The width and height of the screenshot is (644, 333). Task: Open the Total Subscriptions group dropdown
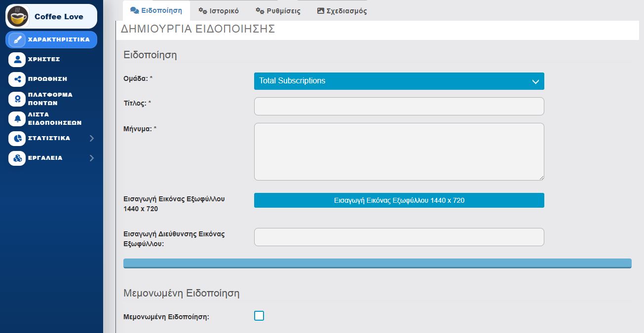click(x=399, y=81)
